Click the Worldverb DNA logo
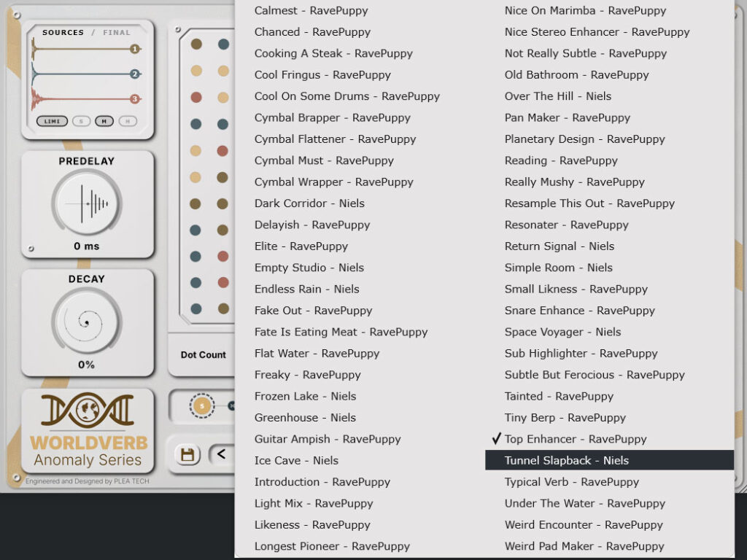This screenshot has width=747, height=560. click(x=88, y=410)
